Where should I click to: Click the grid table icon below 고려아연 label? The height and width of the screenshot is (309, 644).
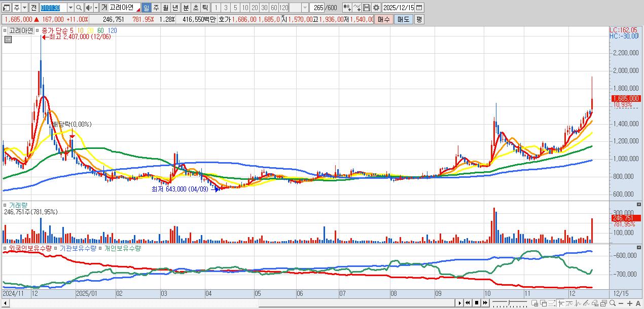[x=8, y=40]
